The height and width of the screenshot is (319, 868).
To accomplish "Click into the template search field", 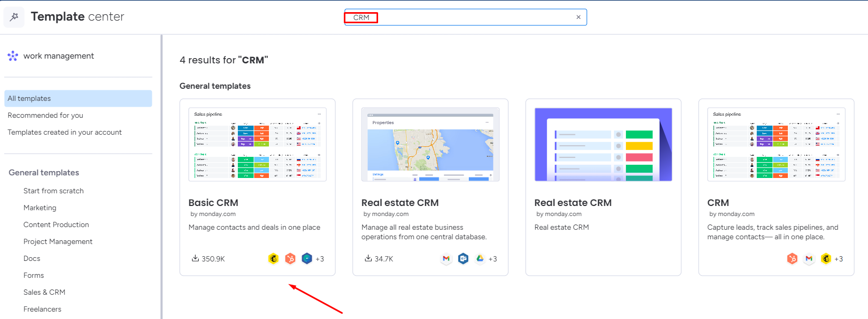I will (x=466, y=17).
